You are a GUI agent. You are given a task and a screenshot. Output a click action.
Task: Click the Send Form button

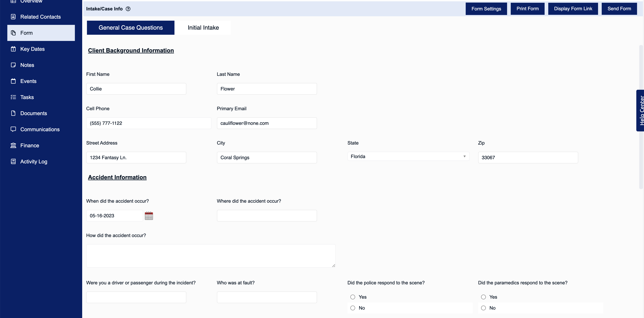pyautogui.click(x=619, y=8)
